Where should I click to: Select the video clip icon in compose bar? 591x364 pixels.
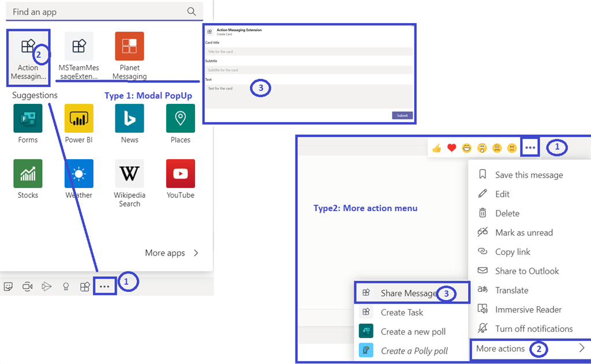[27, 286]
